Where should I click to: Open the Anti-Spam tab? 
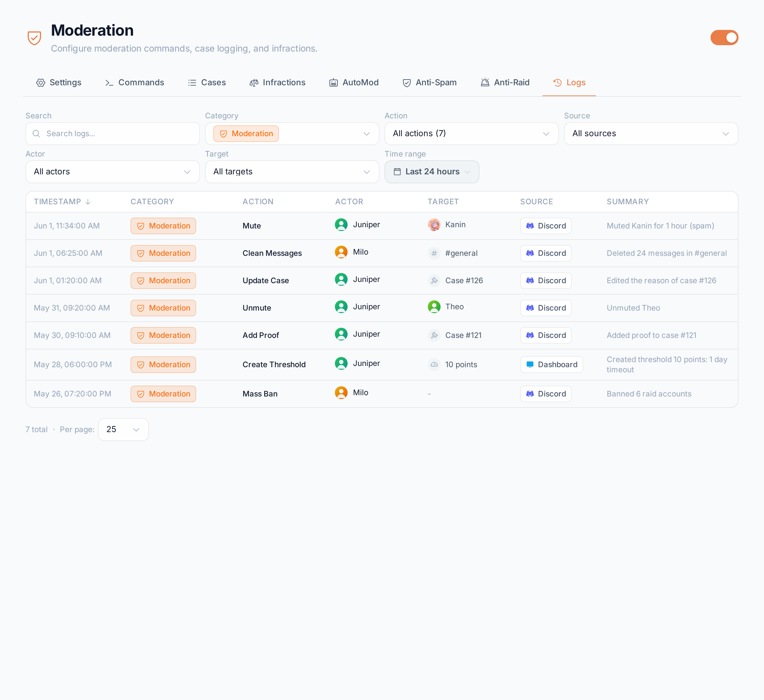[429, 83]
